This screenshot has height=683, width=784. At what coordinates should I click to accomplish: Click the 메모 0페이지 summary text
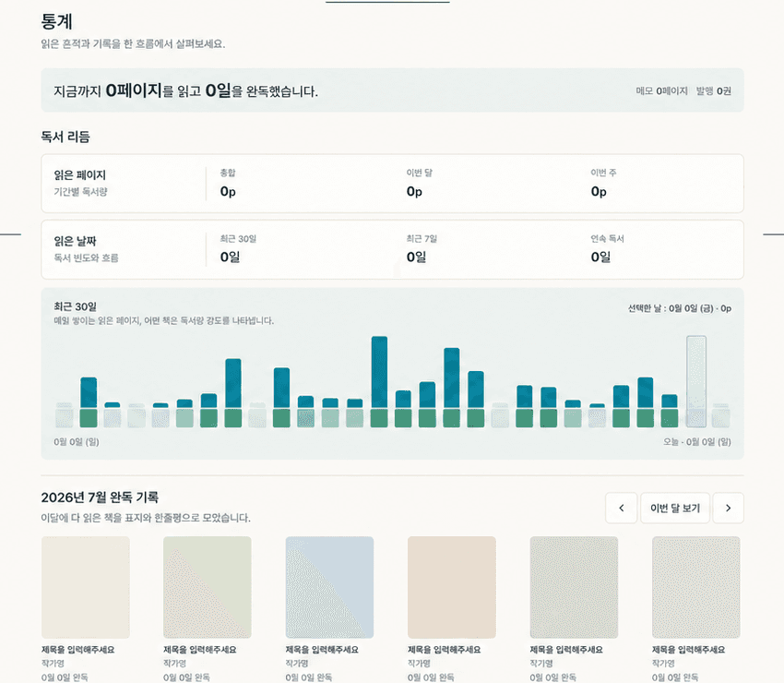(x=661, y=91)
